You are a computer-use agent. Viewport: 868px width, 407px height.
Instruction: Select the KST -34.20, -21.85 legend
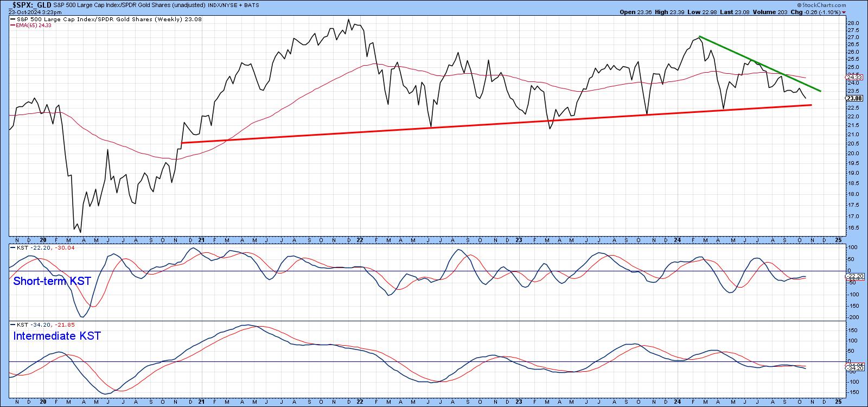click(x=42, y=324)
